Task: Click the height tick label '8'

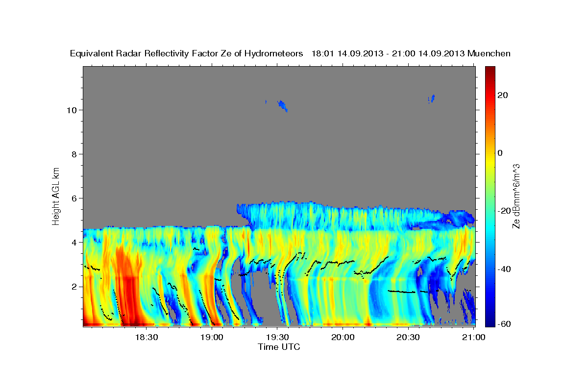Action: (x=74, y=154)
